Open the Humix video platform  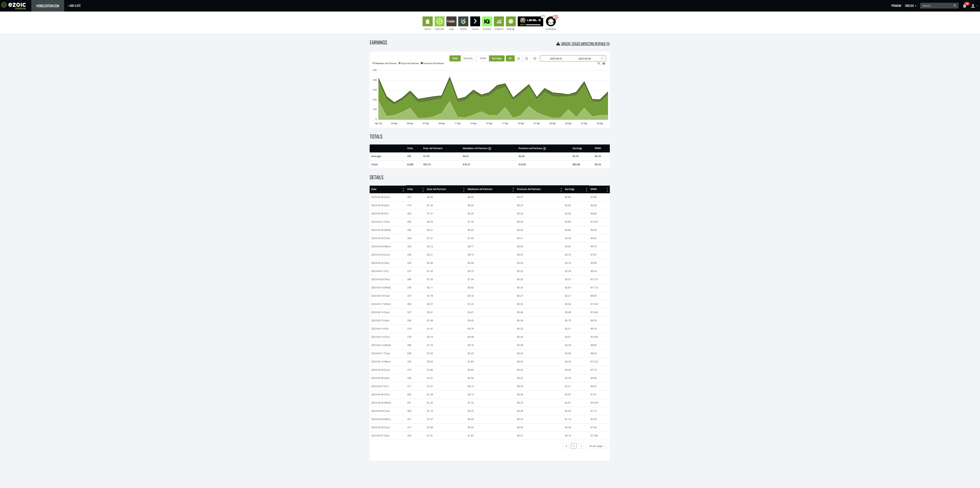click(x=475, y=21)
